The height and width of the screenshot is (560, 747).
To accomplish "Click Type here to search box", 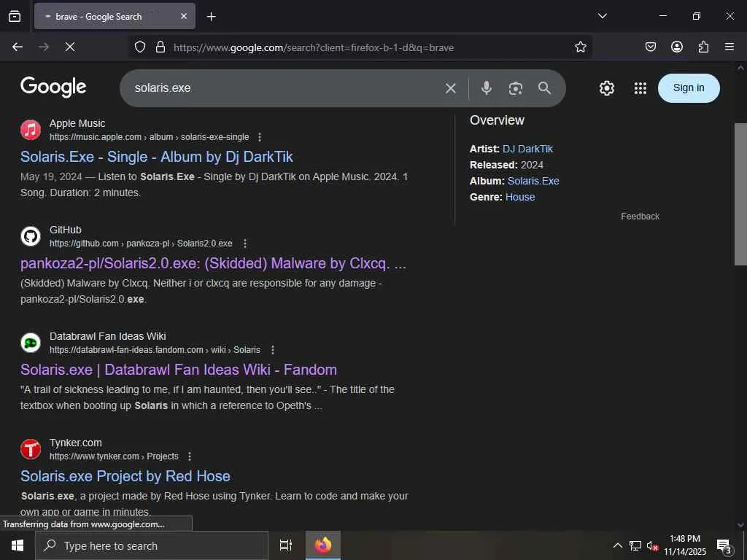I will click(152, 545).
